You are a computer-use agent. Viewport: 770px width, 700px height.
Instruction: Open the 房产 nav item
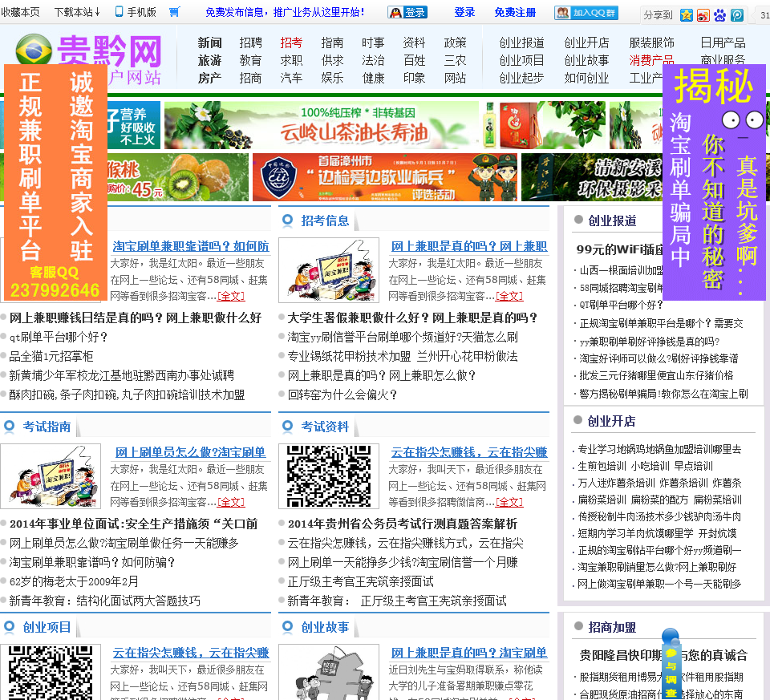[x=209, y=78]
